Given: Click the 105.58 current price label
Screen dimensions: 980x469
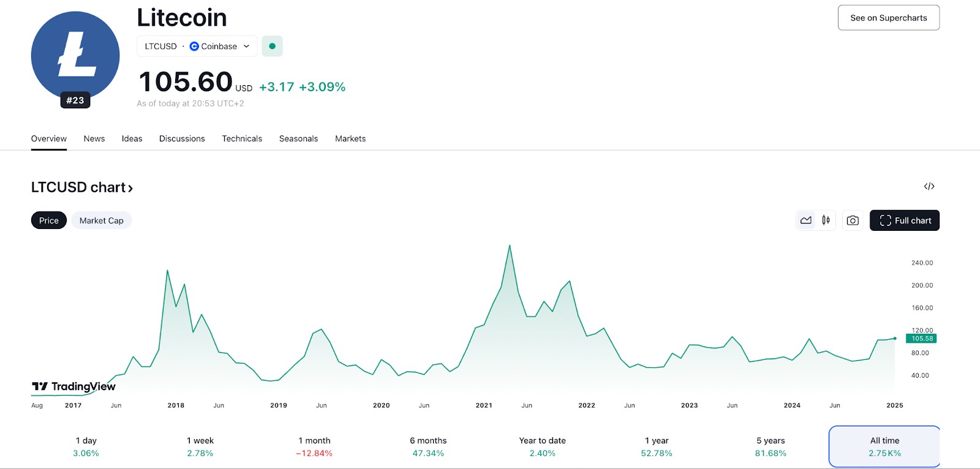Looking at the screenshot, I should (922, 339).
